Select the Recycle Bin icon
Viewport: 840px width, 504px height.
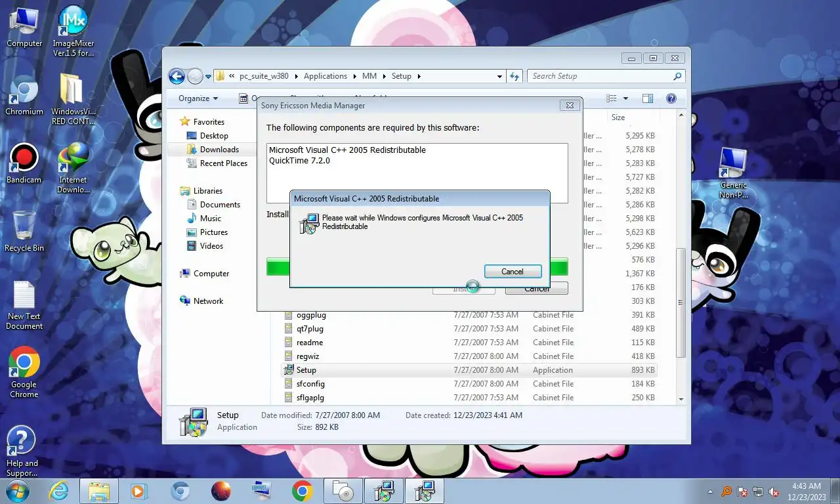(x=24, y=232)
